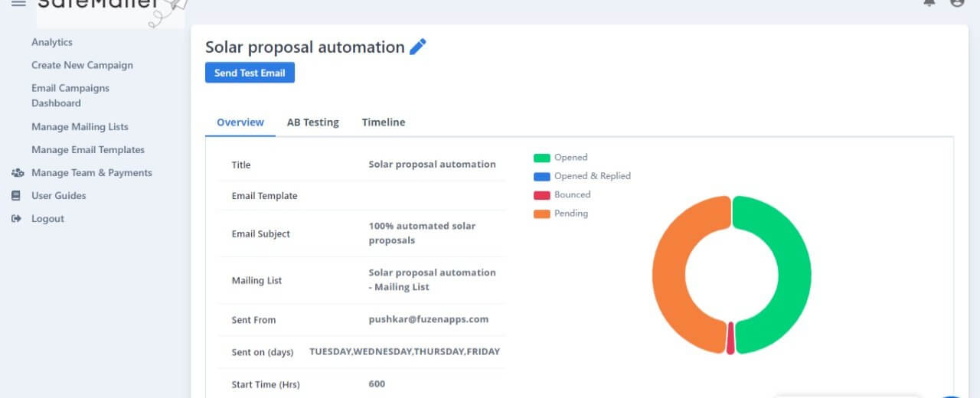Toggle the Opened legend item in chart

(560, 158)
